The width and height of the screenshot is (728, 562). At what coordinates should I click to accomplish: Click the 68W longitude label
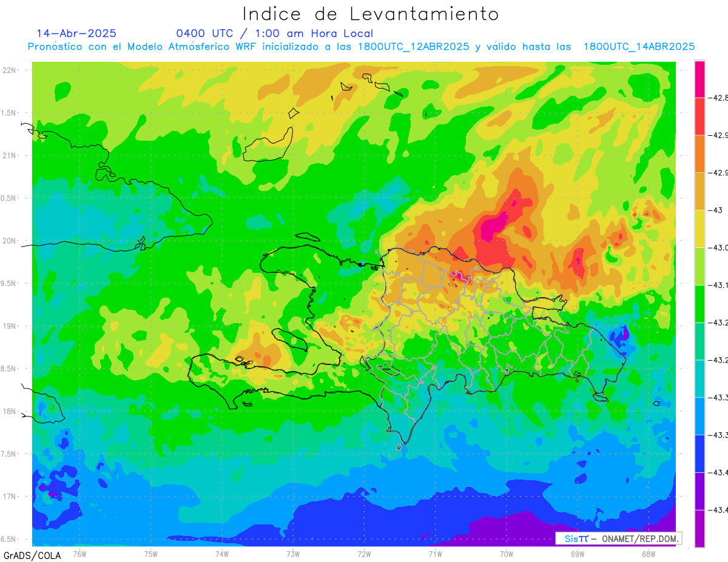(649, 554)
